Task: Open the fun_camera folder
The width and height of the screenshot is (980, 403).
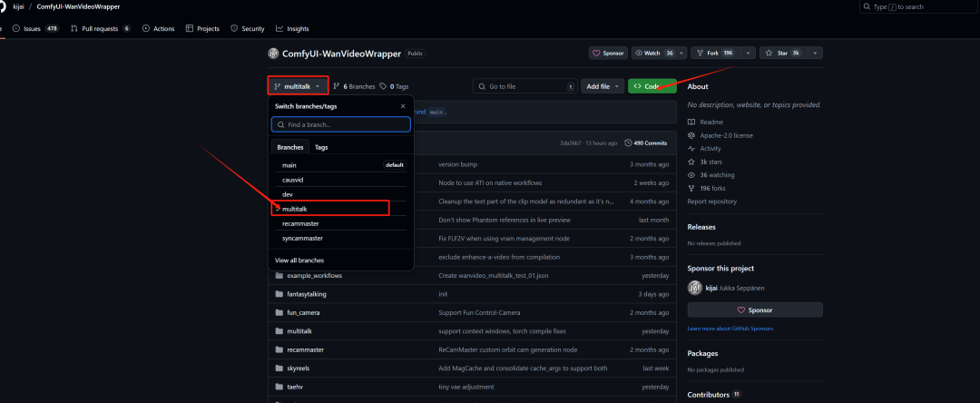Action: tap(303, 312)
